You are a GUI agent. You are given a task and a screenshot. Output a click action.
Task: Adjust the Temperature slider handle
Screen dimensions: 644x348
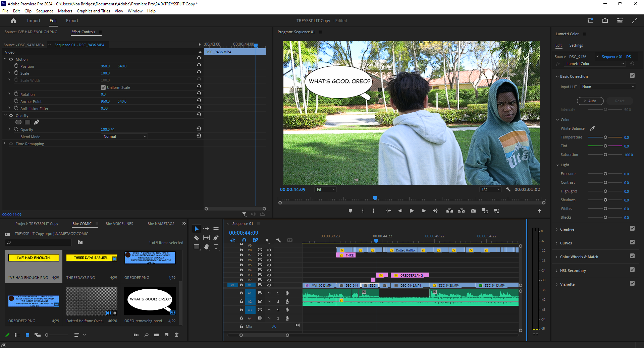point(605,137)
